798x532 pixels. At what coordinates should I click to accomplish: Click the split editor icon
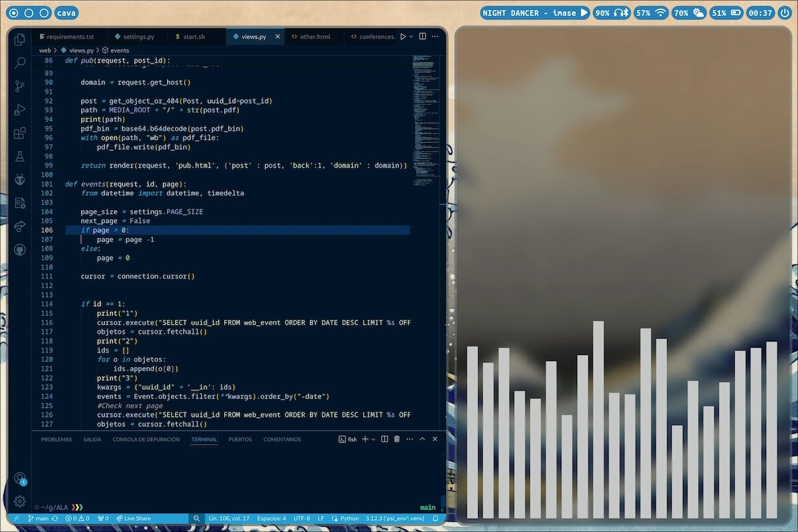423,37
